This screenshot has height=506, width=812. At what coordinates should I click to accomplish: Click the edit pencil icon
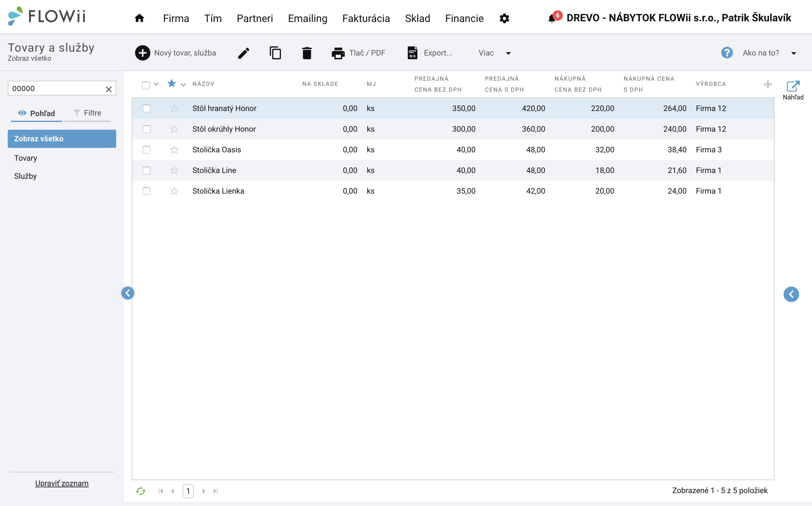coord(243,53)
